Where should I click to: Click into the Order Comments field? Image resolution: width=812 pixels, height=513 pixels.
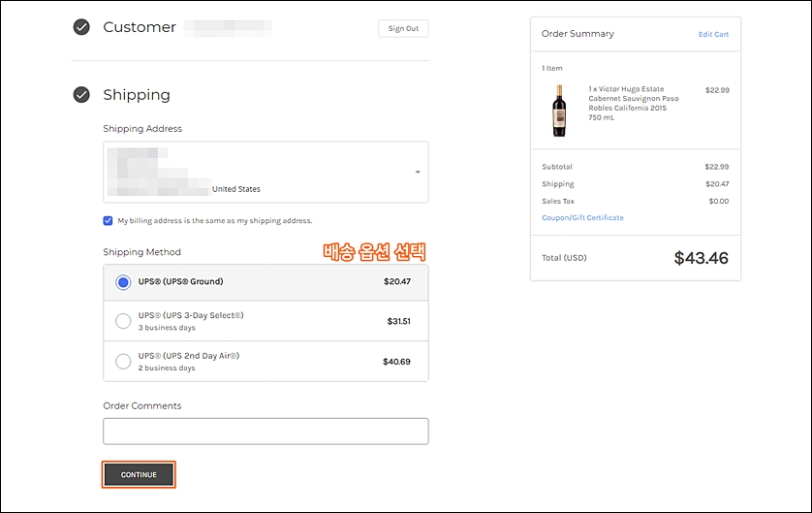click(x=265, y=432)
